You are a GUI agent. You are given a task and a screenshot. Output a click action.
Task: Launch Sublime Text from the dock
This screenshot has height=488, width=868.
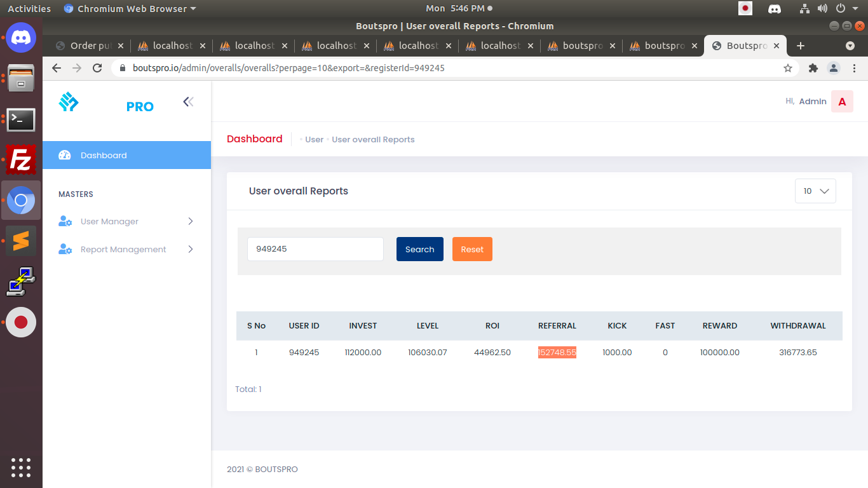pos(21,241)
